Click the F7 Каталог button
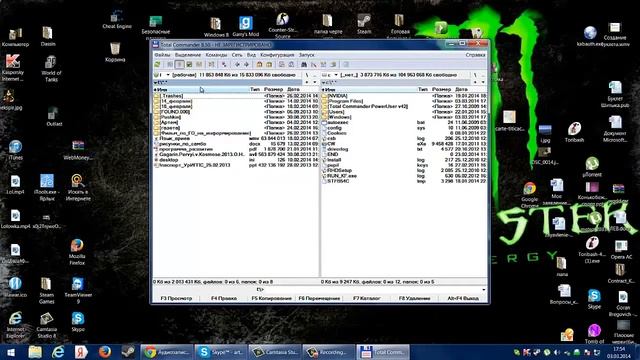 tap(367, 298)
